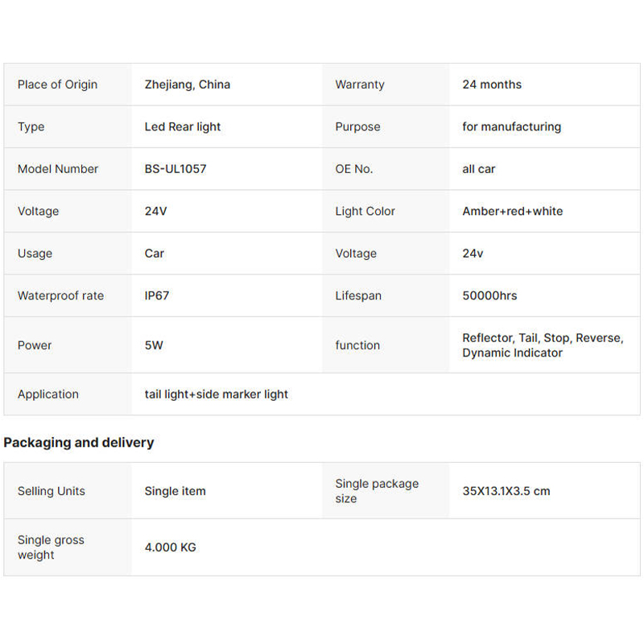The width and height of the screenshot is (644, 644).
Task: Select the '35X13.1X3.5 cm' package size
Action: coord(506,491)
